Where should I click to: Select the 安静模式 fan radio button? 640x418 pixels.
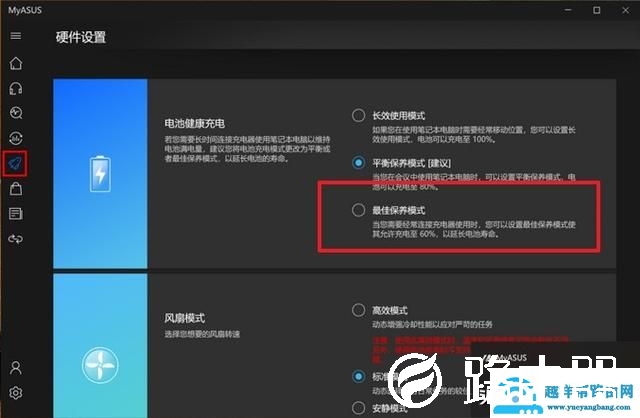(x=358, y=407)
